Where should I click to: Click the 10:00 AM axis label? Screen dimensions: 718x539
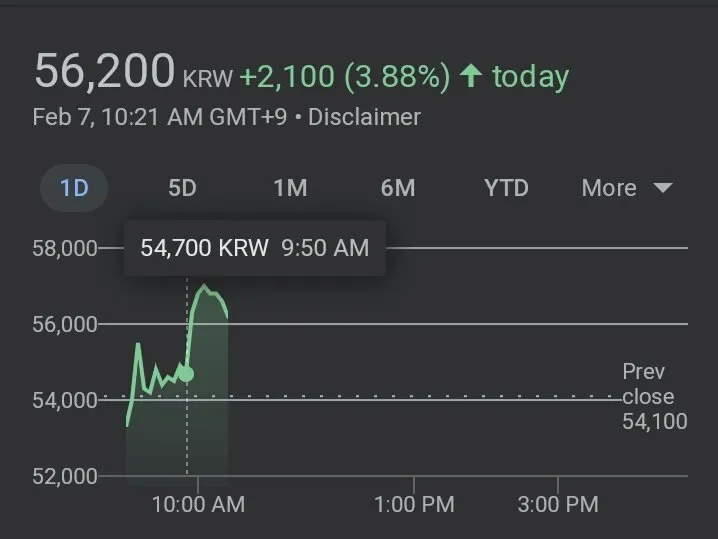[198, 505]
